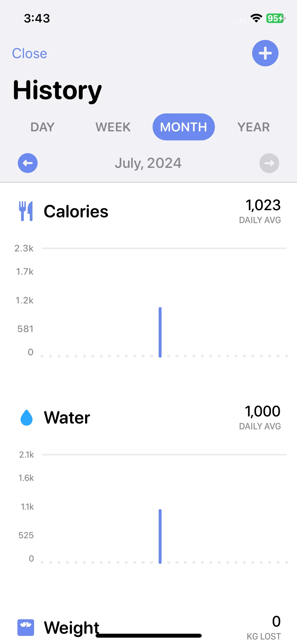Select the Calories bar in the chart

[x=160, y=332]
